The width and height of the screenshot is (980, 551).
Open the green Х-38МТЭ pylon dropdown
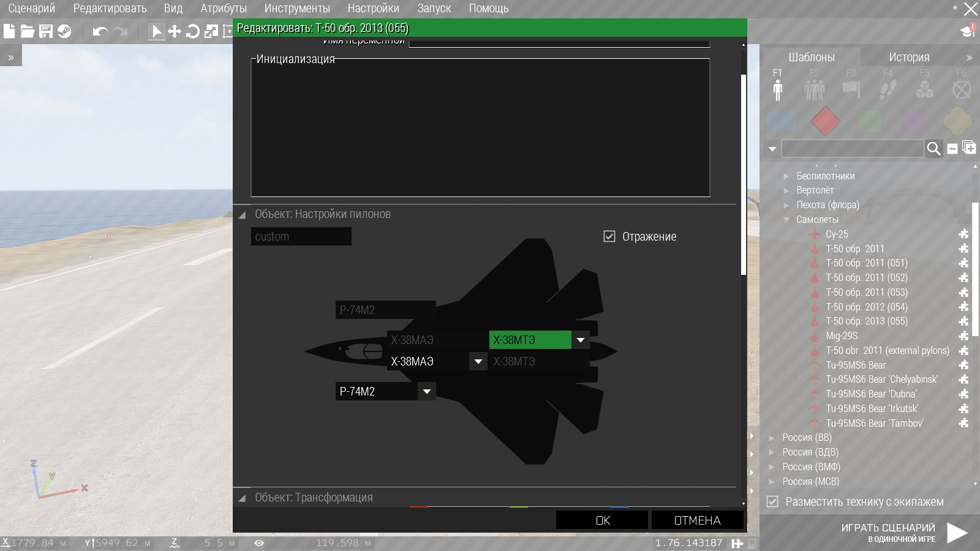point(580,340)
